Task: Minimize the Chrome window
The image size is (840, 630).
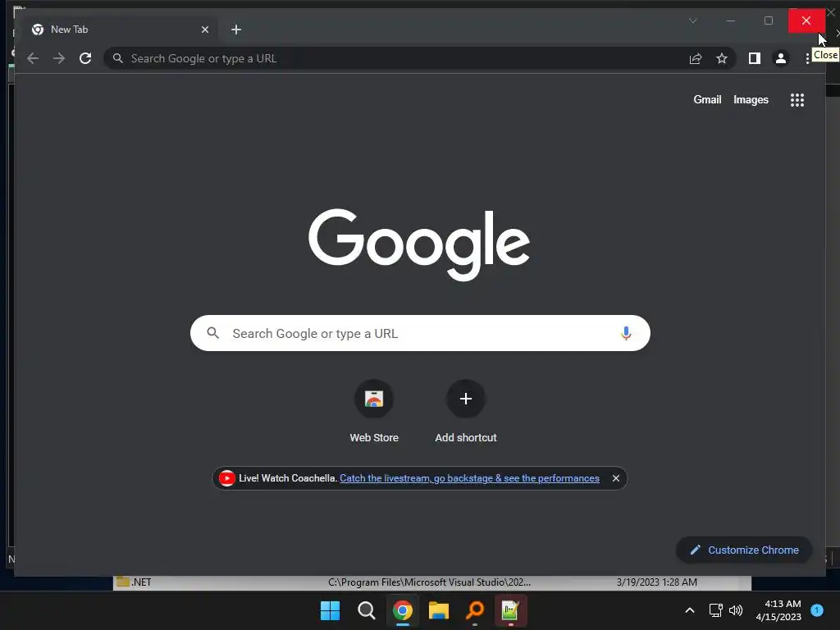Action: click(731, 21)
